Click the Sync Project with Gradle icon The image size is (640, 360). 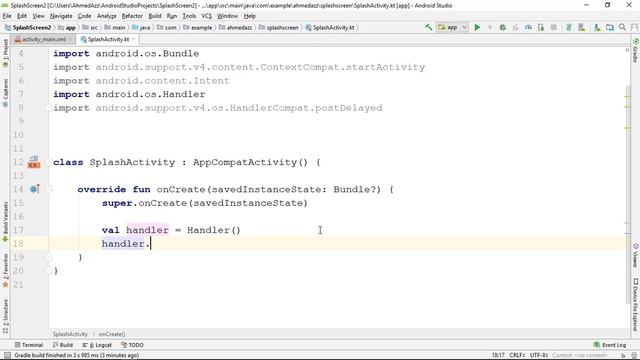coord(569,27)
